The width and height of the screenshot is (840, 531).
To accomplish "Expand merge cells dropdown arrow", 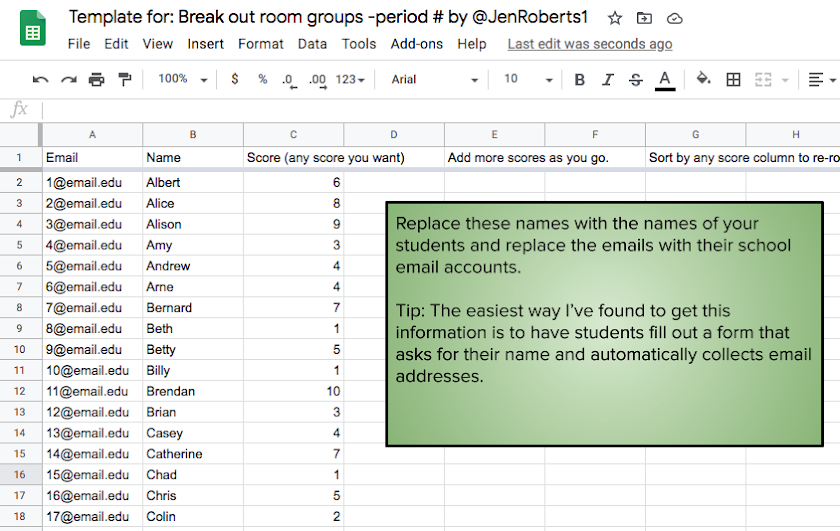I will 785,80.
